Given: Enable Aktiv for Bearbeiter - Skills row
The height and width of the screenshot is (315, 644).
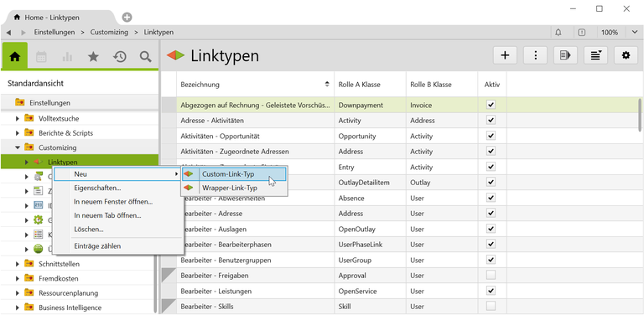Looking at the screenshot, I should 491,306.
